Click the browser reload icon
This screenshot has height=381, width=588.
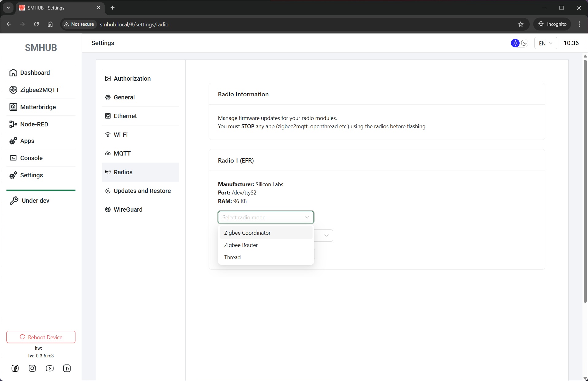tap(36, 24)
